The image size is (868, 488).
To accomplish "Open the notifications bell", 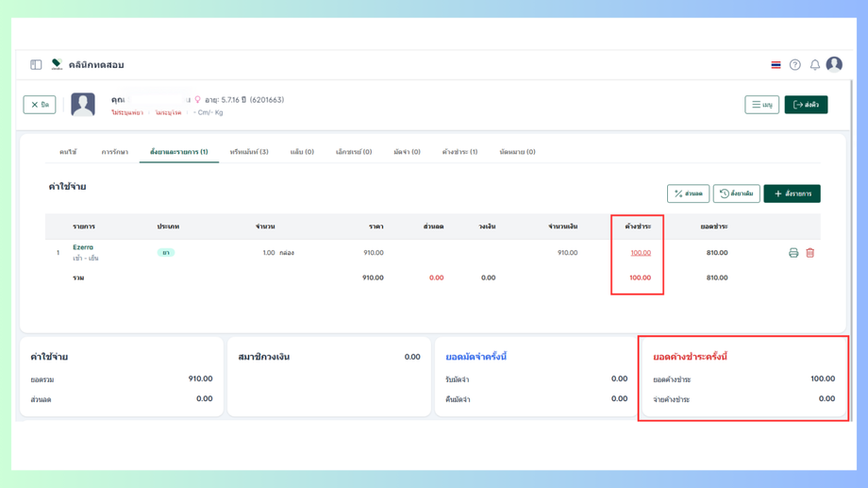I will 815,65.
